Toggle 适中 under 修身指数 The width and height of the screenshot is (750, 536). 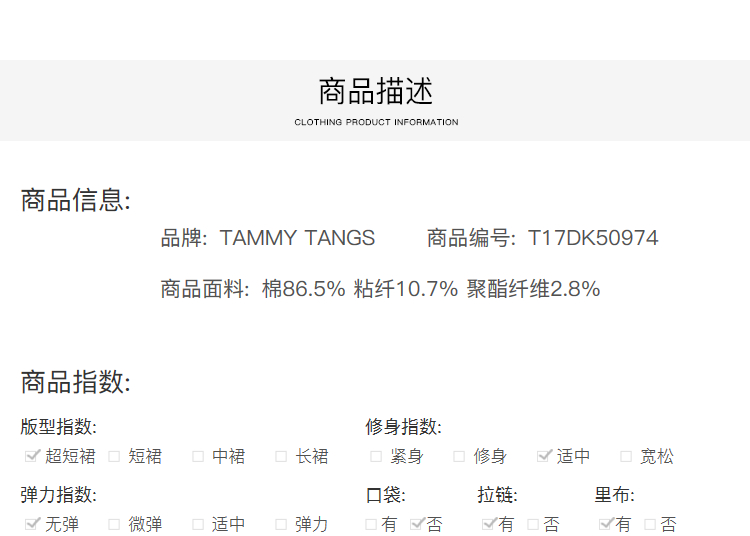(x=544, y=456)
